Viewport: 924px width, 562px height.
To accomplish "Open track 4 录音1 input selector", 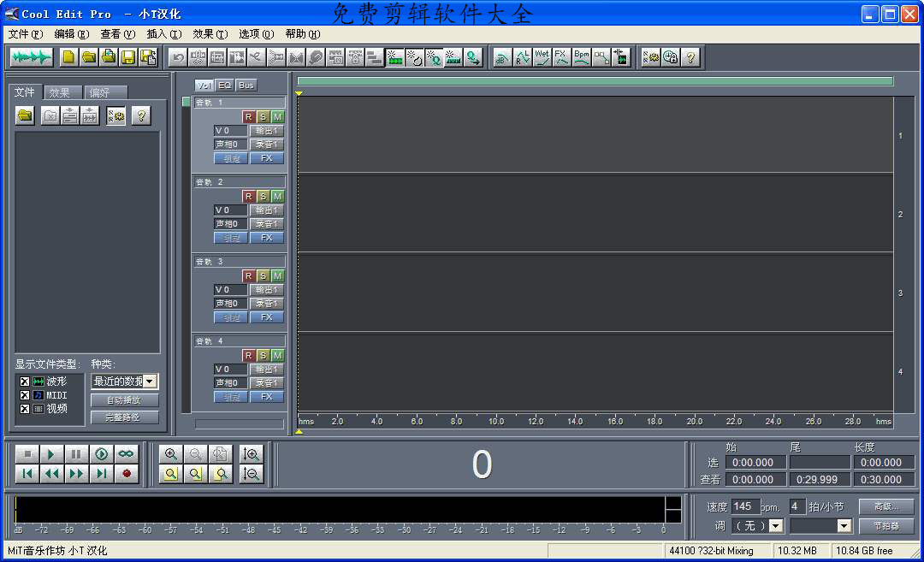I will [266, 383].
